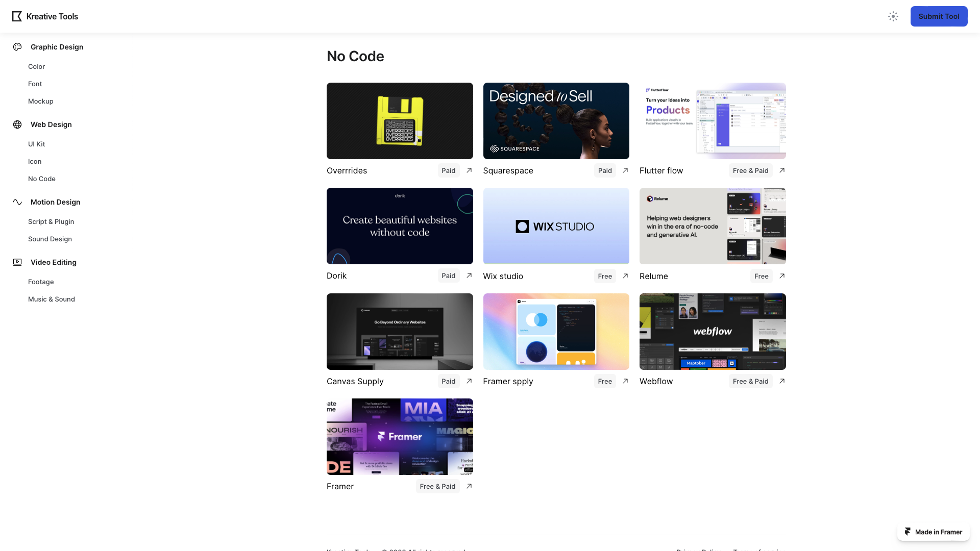This screenshot has height=551, width=980.
Task: Click the Graphic Design palette icon
Action: tap(17, 47)
